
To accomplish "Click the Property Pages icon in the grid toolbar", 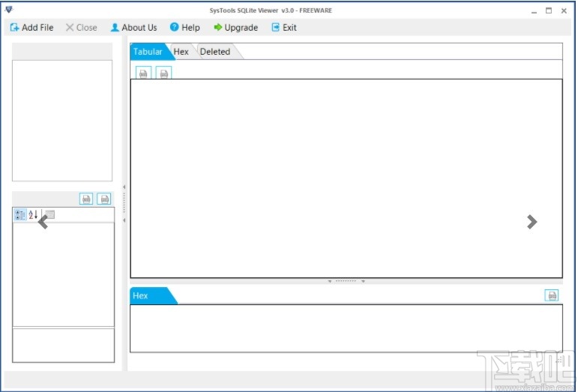I will pyautogui.click(x=49, y=214).
